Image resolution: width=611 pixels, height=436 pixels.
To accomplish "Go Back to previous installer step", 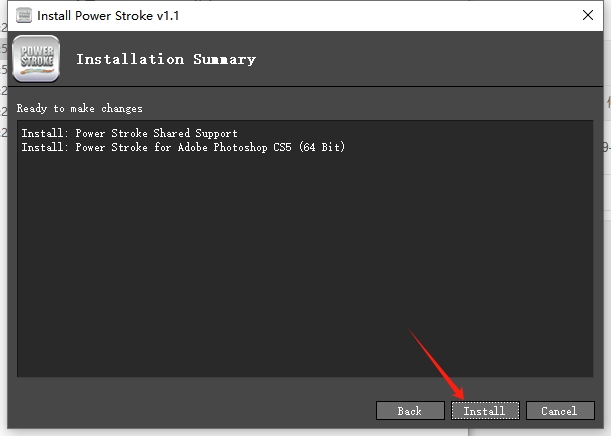I will point(410,411).
